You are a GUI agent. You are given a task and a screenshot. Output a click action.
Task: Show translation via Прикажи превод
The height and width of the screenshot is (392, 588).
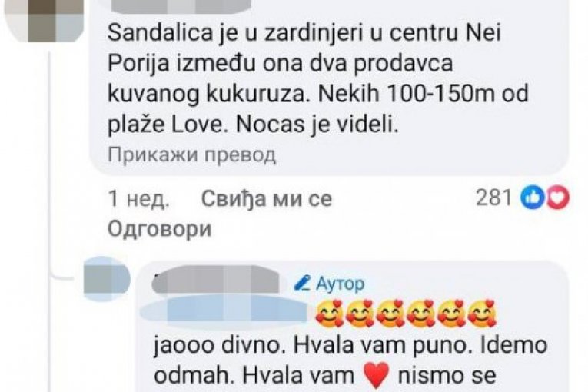tap(191, 154)
